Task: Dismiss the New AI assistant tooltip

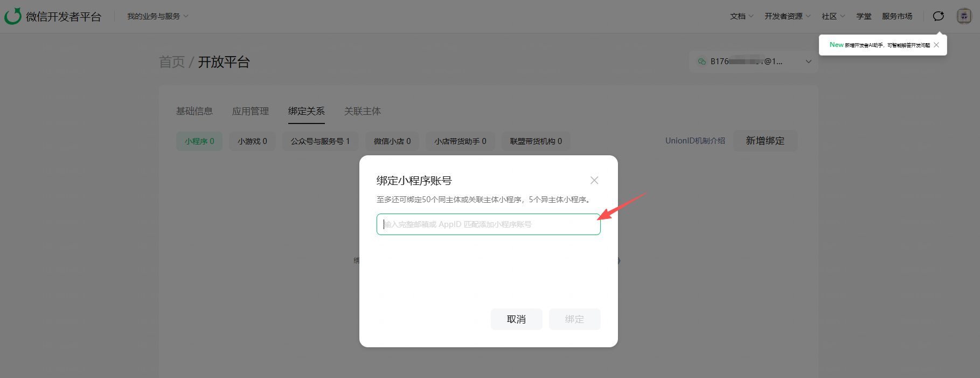Action: pyautogui.click(x=936, y=45)
